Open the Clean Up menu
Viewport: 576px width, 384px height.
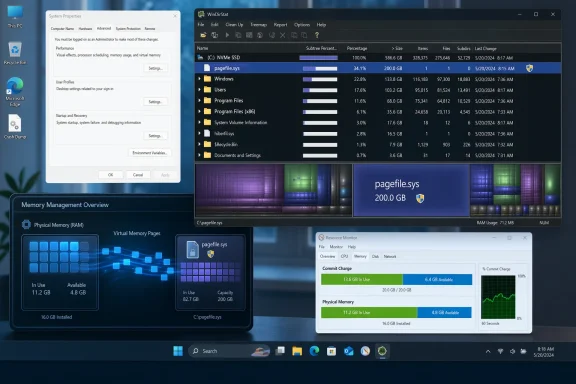click(x=234, y=25)
